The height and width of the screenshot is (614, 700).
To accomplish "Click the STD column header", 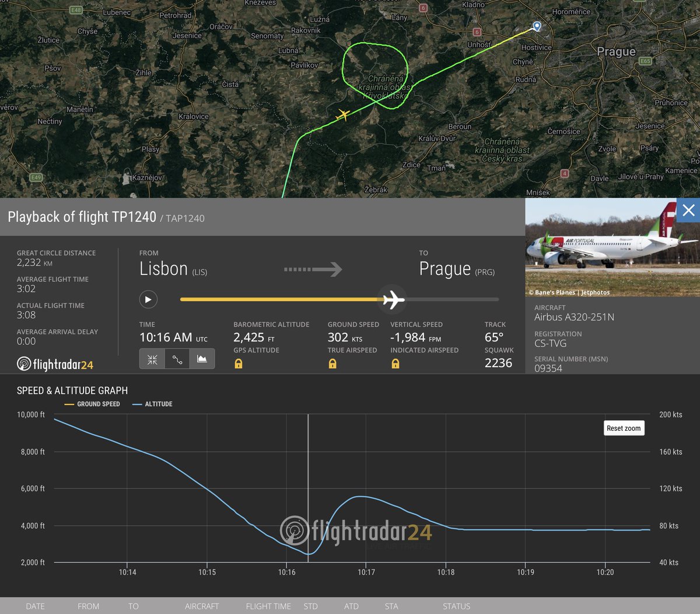I will coord(310,606).
